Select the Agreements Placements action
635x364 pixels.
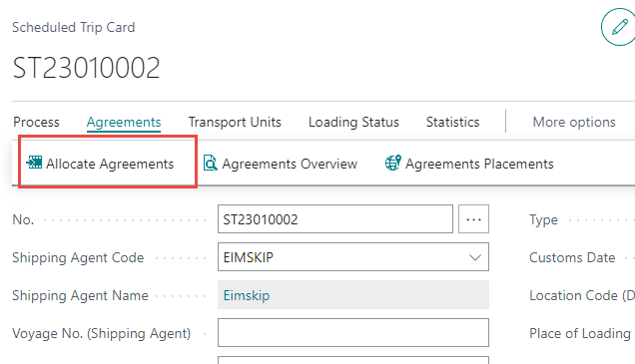point(469,164)
